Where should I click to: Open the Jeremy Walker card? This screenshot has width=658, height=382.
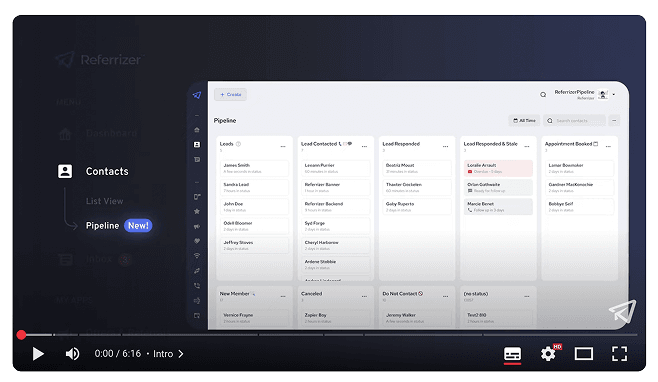pos(417,318)
